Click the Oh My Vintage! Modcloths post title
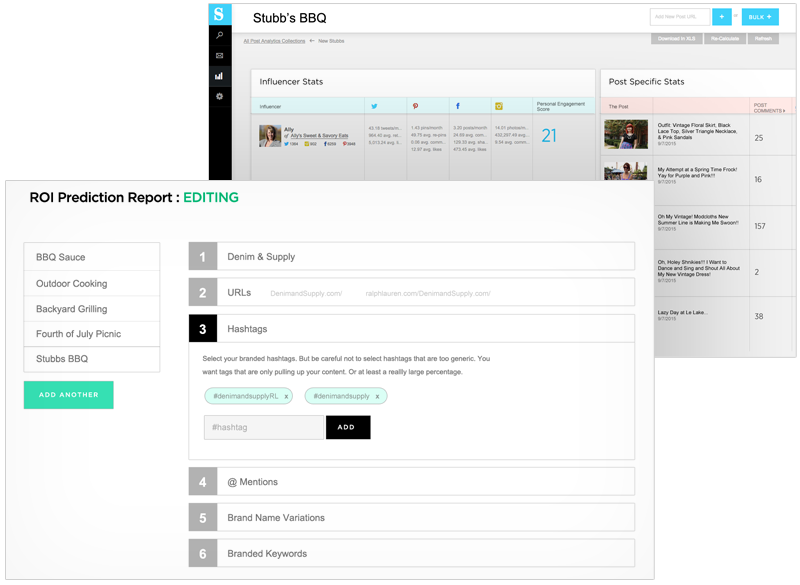The width and height of the screenshot is (800, 585). coord(697,220)
